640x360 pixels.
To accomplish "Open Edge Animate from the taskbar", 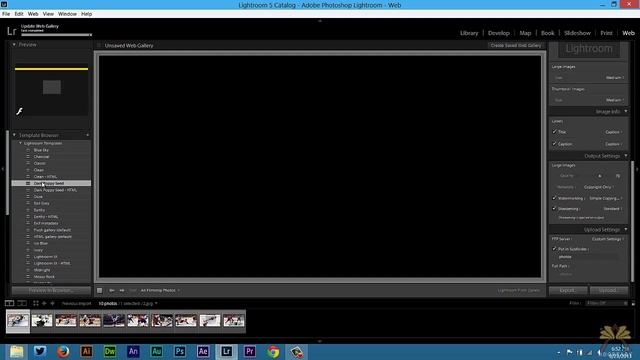I will [133, 351].
